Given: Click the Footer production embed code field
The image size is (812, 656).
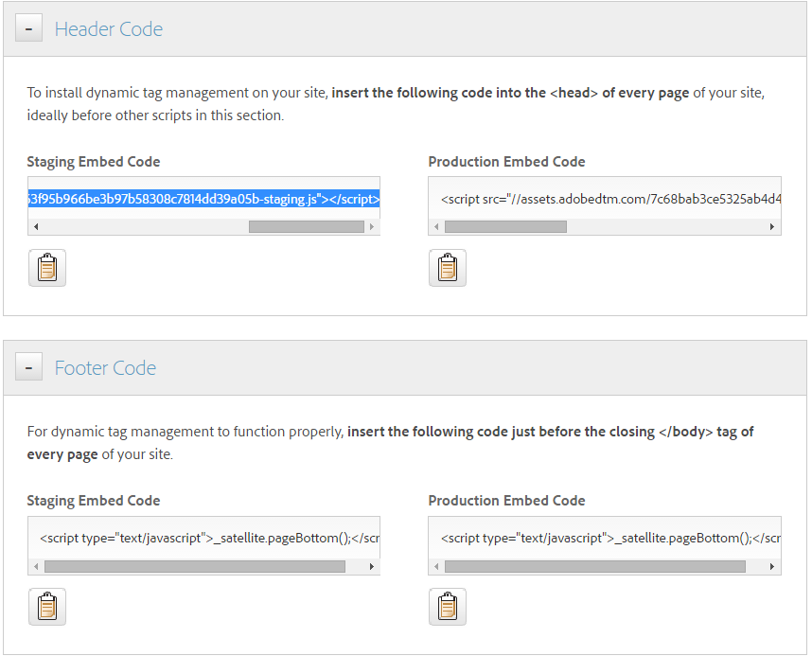Looking at the screenshot, I should pyautogui.click(x=605, y=538).
